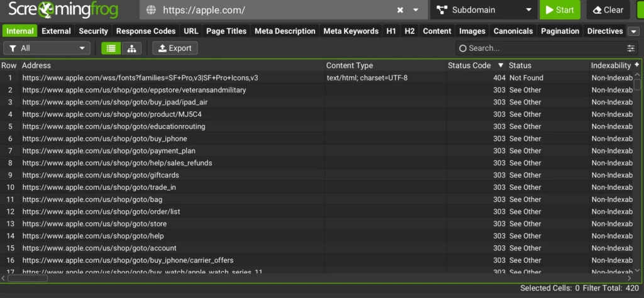Open the Meta Keywords tab

coord(351,31)
